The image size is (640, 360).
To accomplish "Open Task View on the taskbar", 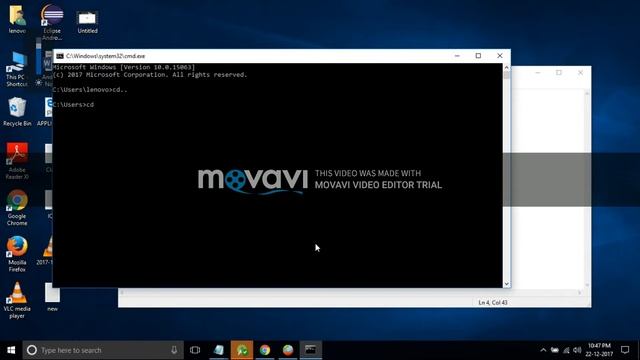I will point(195,350).
